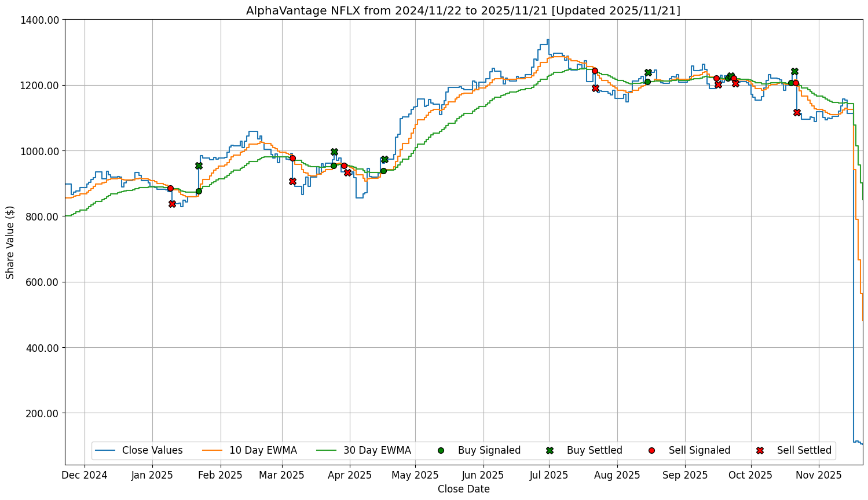Click the lowest October 2025 Sell Settled red X

[x=797, y=112]
